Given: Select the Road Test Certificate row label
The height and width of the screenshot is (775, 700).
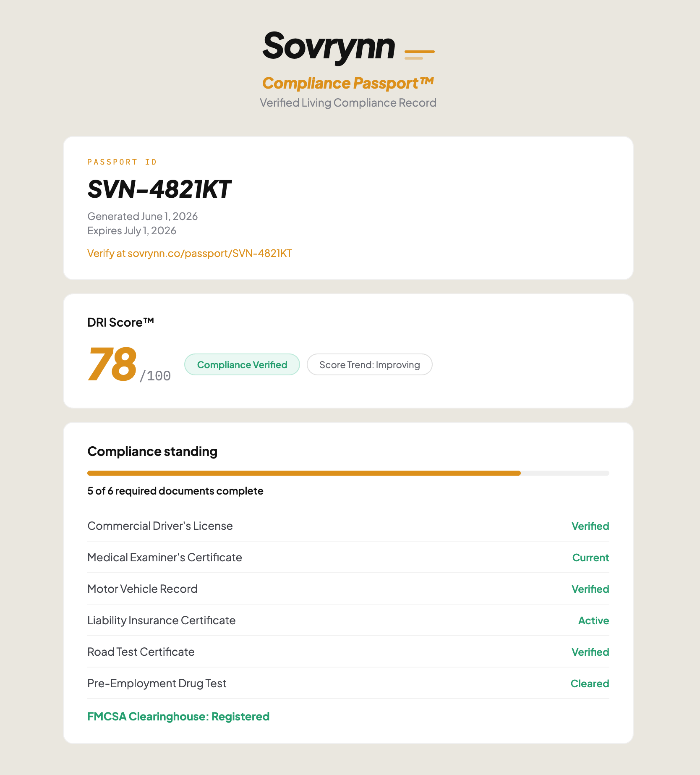Looking at the screenshot, I should click(141, 652).
